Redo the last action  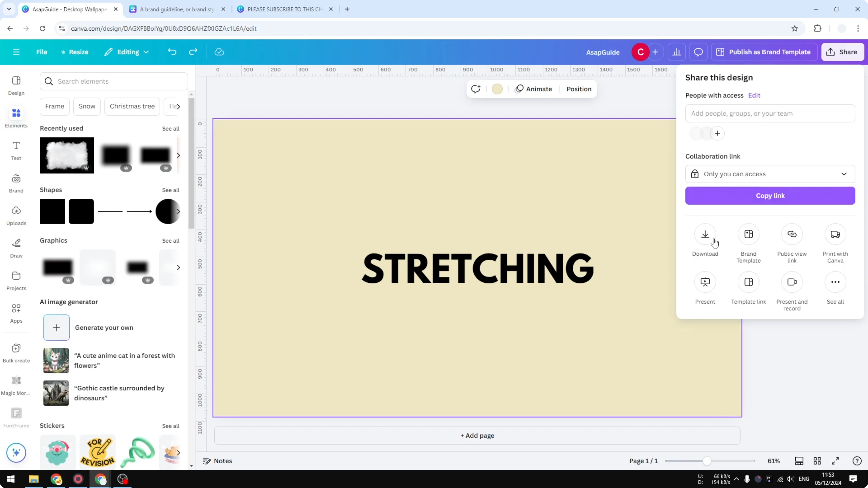pos(193,52)
